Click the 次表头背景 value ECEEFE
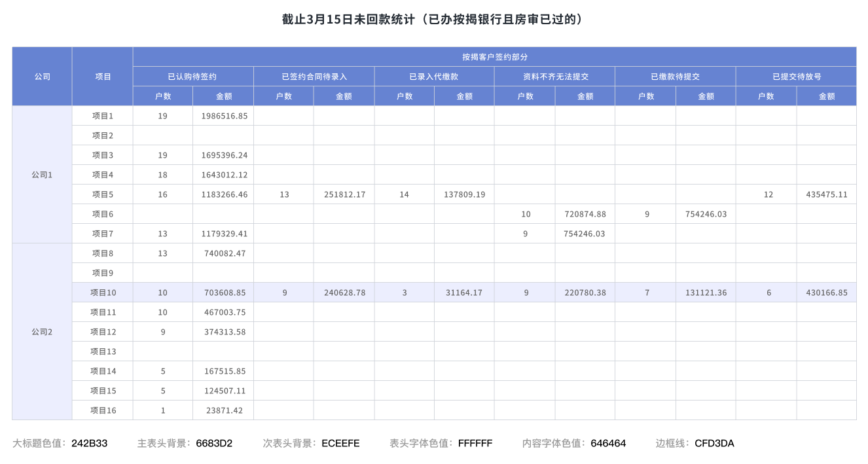The image size is (868, 464). 340,443
